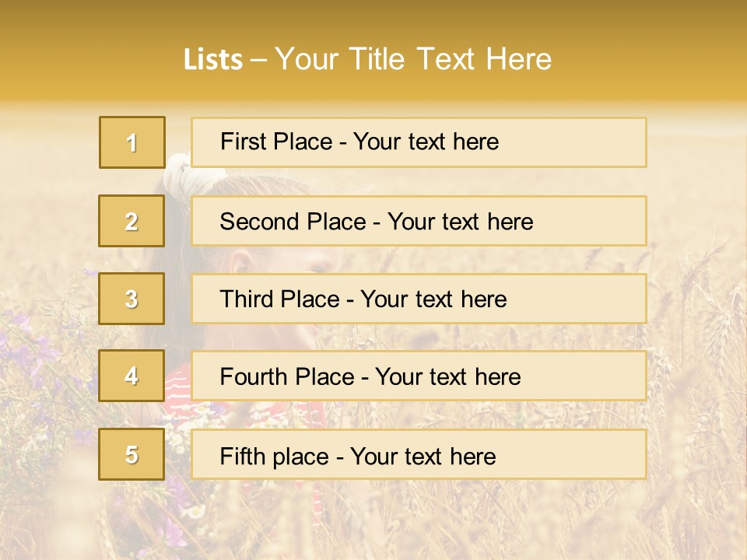This screenshot has width=747, height=560.
Task: Select the number 4 gold box
Action: tap(132, 376)
